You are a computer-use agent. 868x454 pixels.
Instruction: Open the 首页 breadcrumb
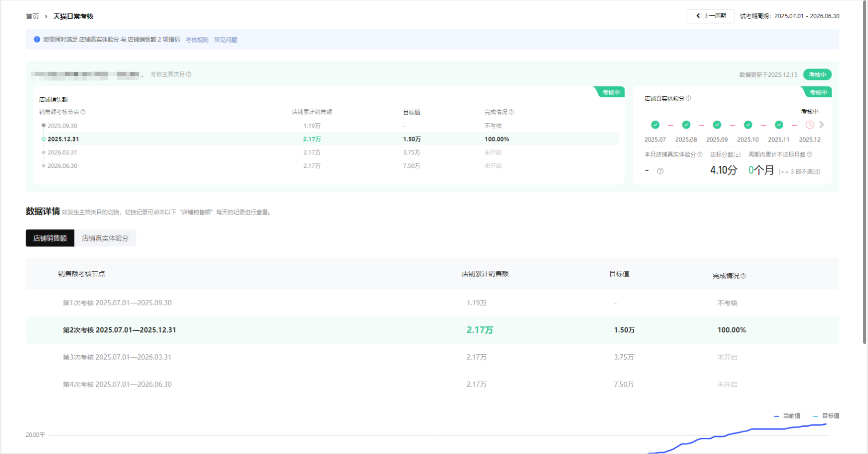point(33,16)
